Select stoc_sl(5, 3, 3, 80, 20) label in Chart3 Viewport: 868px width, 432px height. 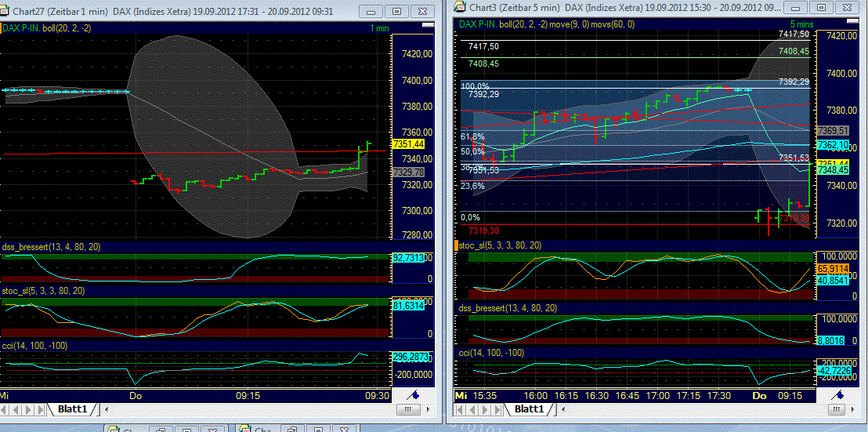click(x=501, y=245)
